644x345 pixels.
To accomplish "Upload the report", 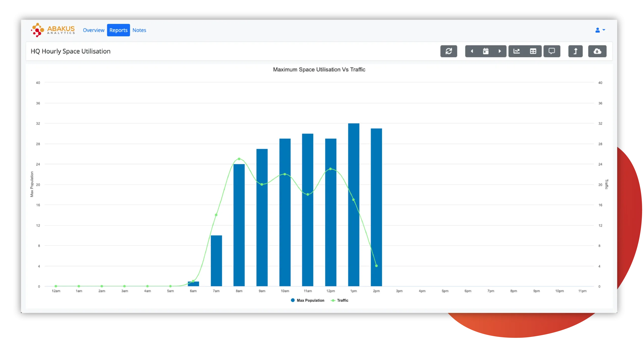I will 576,51.
